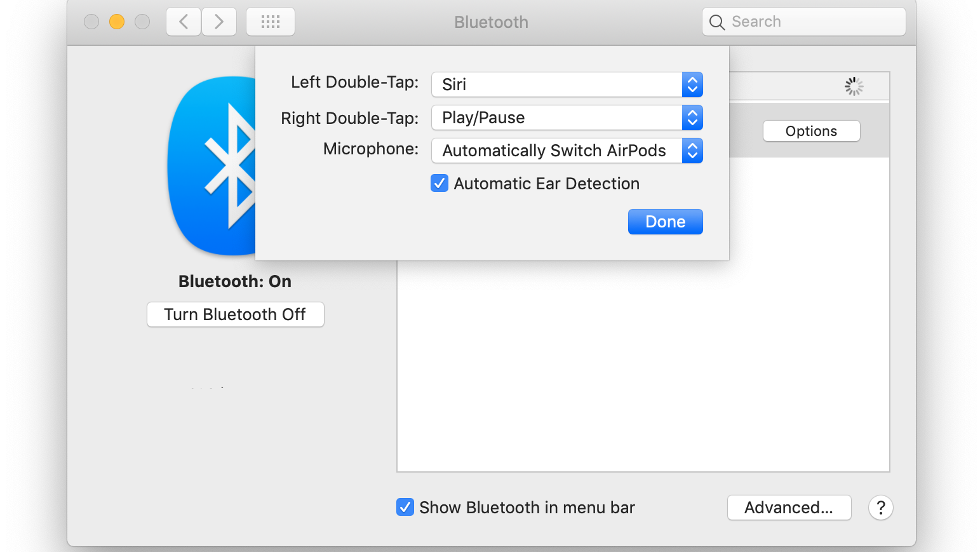Click Turn Bluetooth Off

pyautogui.click(x=235, y=314)
